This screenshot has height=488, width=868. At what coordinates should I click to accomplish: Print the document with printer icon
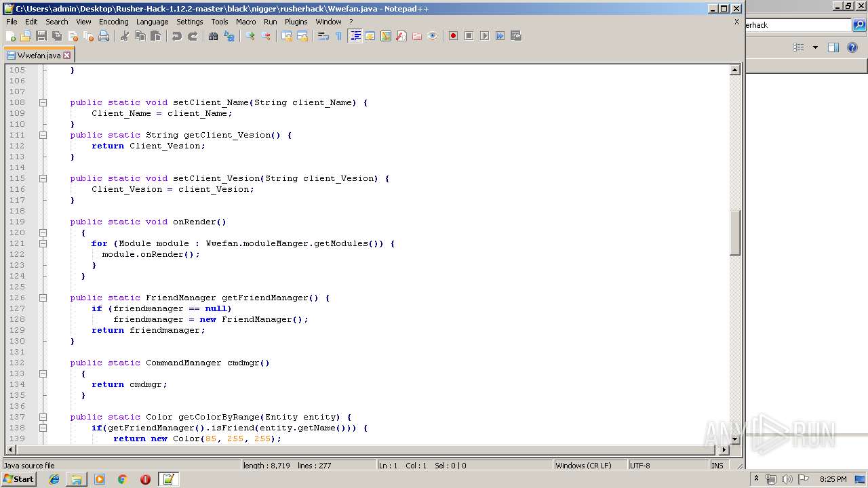pos(104,36)
